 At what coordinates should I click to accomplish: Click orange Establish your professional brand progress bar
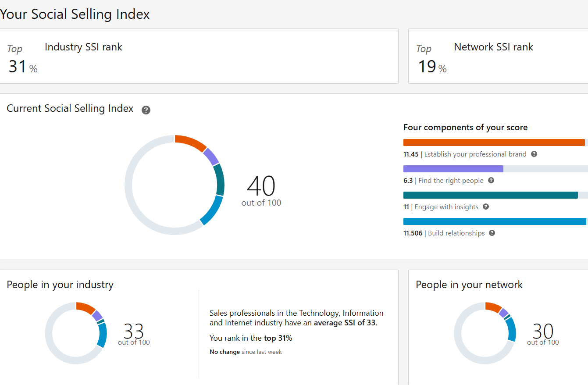pos(494,143)
